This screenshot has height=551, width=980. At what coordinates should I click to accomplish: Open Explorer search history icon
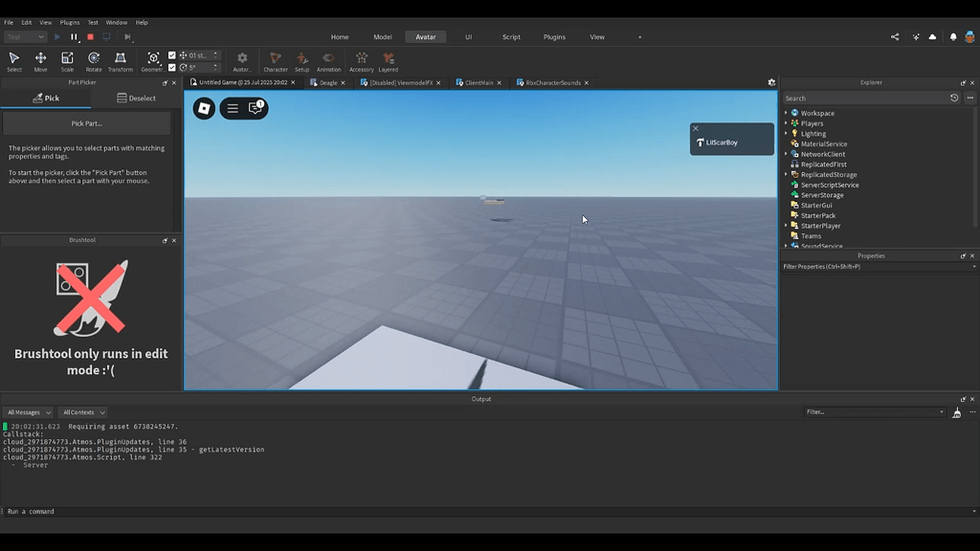[954, 99]
